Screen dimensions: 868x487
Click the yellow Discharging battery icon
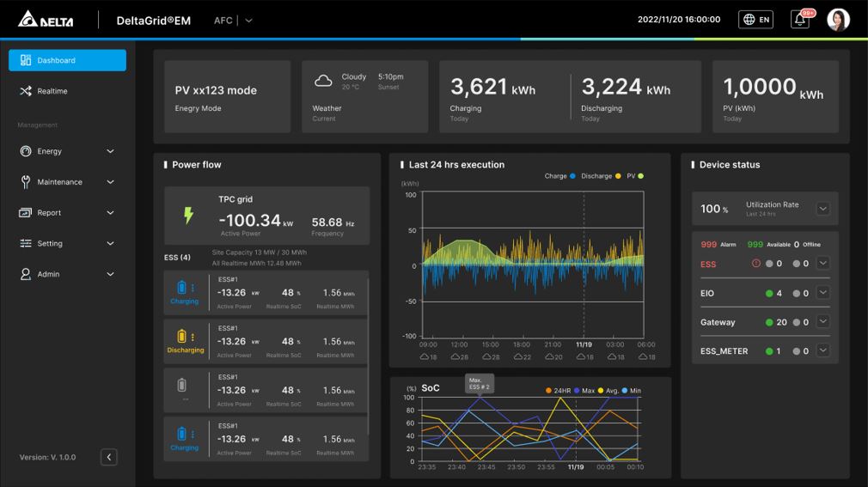click(x=181, y=337)
